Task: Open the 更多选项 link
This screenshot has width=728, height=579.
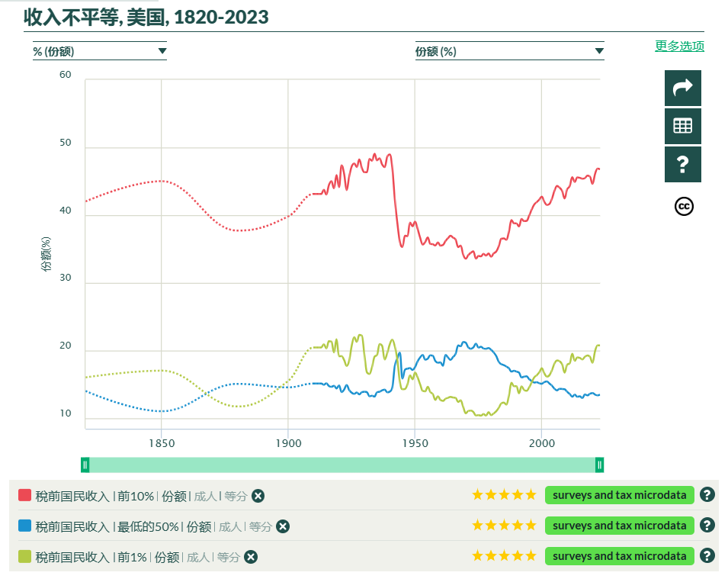Action: (x=678, y=46)
